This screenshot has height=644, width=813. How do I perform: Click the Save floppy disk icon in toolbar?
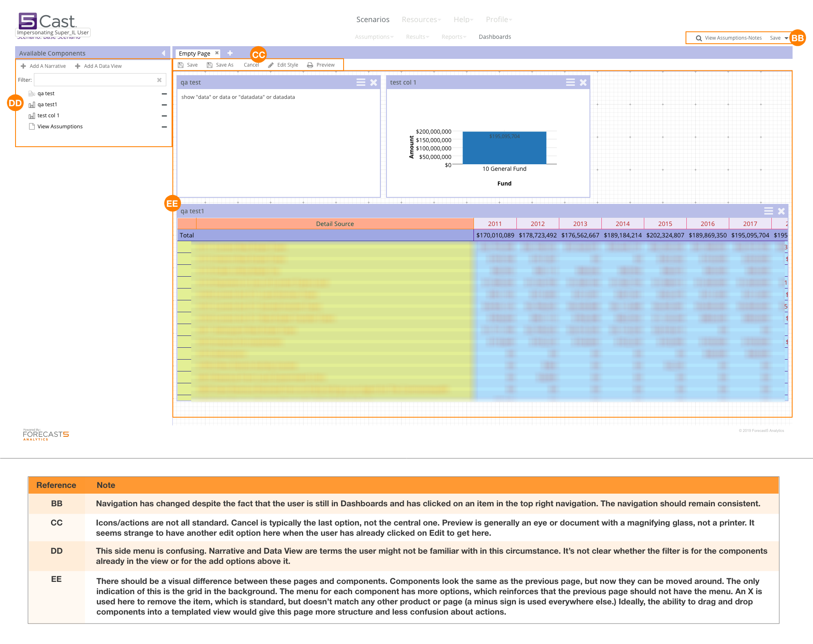tap(180, 65)
